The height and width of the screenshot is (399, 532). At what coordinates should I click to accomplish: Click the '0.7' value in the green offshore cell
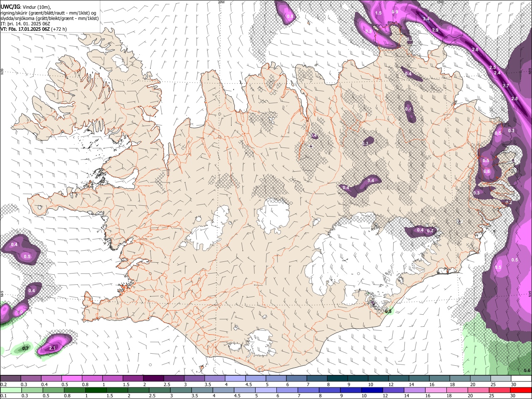click(25, 348)
